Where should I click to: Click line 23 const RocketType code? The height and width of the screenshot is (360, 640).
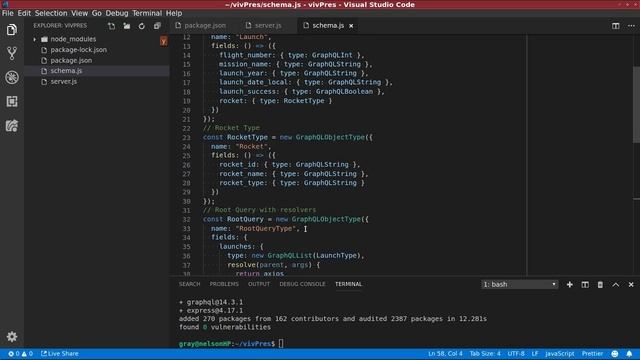(x=288, y=137)
